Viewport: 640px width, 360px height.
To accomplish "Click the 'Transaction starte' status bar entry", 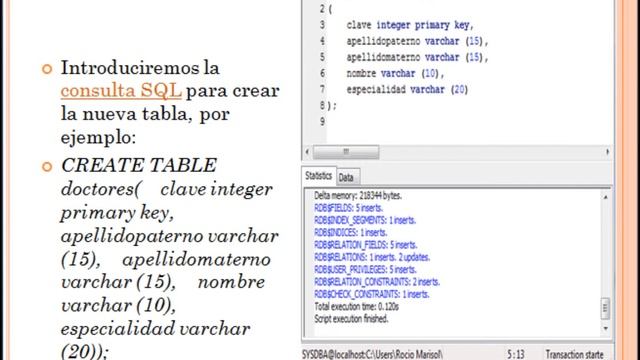I will (x=574, y=354).
